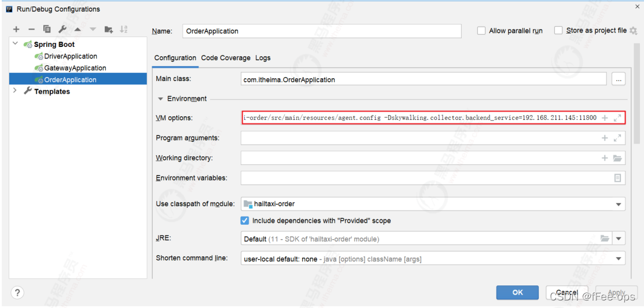The image size is (644, 308).
Task: Expand the Program arguments field
Action: pyautogui.click(x=617, y=138)
